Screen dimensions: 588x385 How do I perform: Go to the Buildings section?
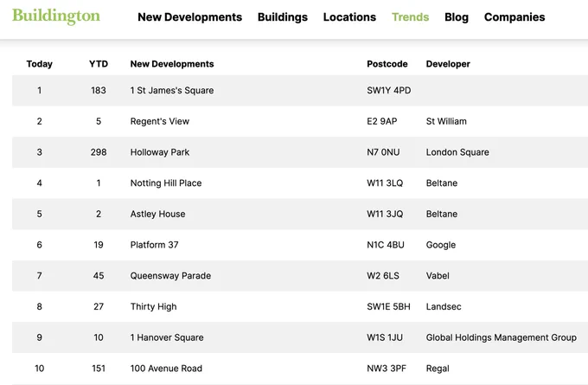pyautogui.click(x=283, y=17)
